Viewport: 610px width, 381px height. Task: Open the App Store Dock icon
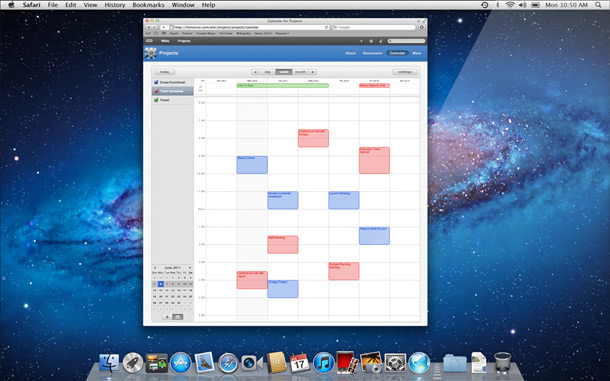[181, 363]
